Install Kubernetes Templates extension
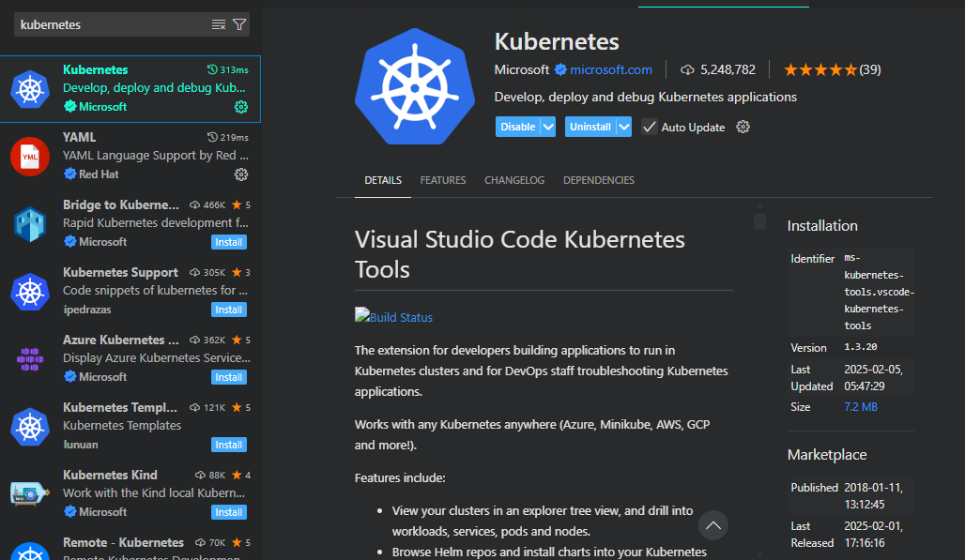 tap(229, 445)
